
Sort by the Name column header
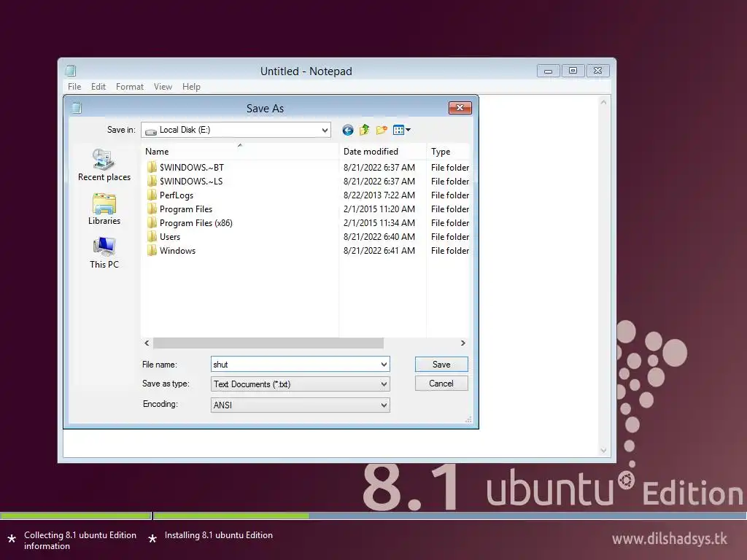[240, 152]
